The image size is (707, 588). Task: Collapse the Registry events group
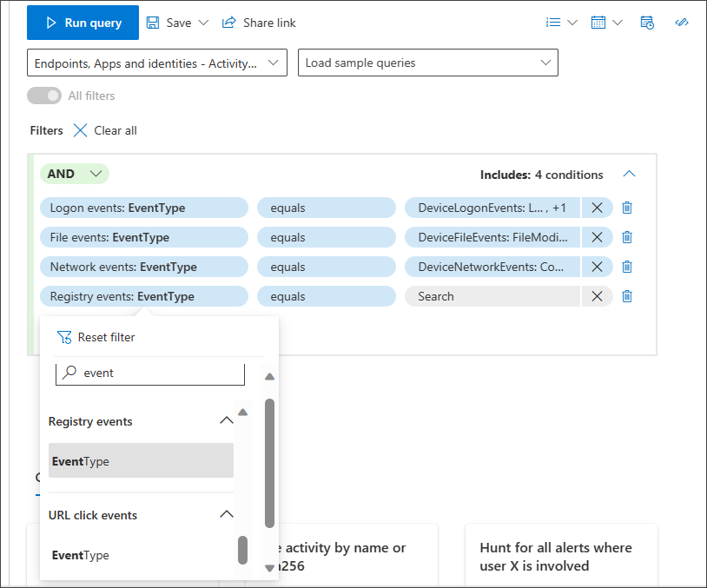227,420
